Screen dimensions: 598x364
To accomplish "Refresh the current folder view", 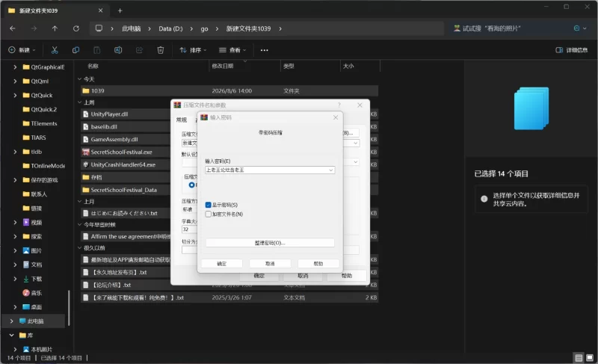I will (x=76, y=28).
